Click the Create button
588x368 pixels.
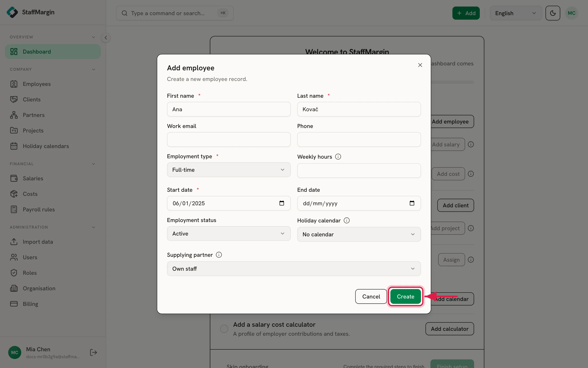(x=405, y=296)
